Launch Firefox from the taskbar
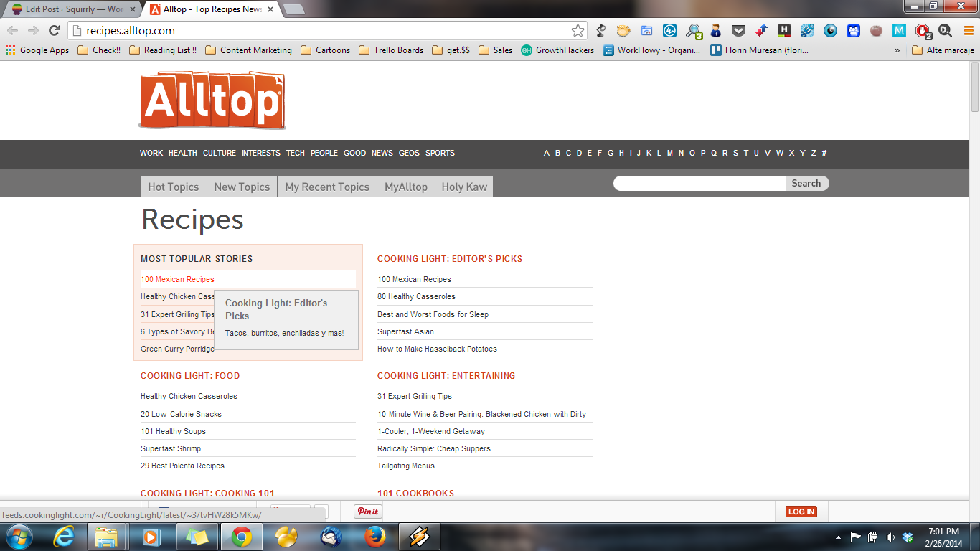The height and width of the screenshot is (551, 980). coord(374,537)
